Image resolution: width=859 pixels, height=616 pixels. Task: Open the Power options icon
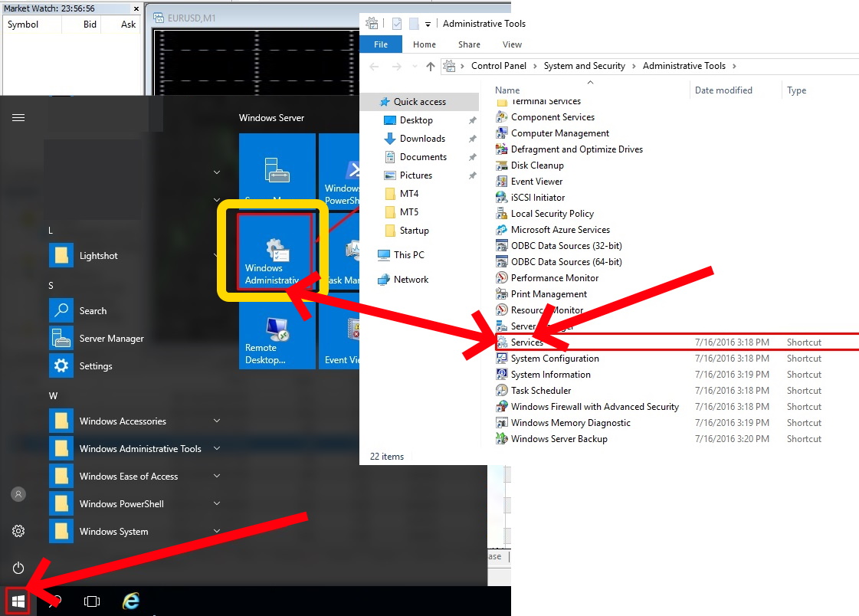click(x=18, y=568)
